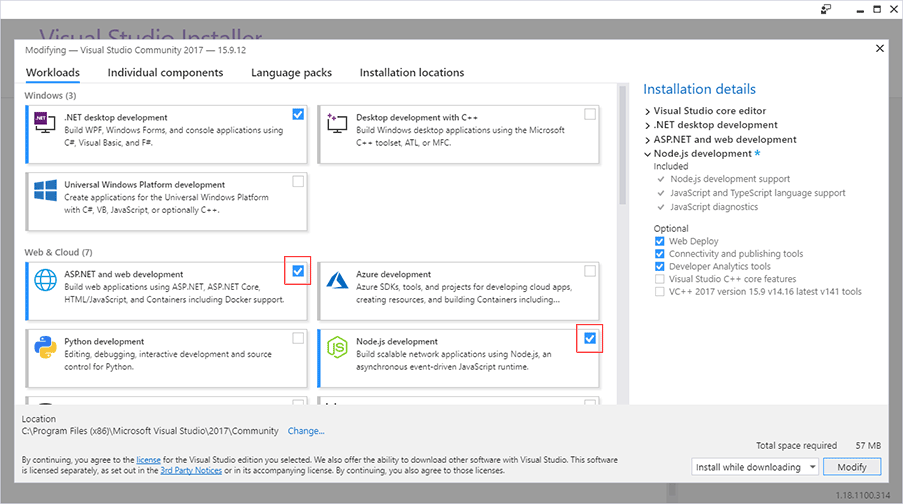Select the Python development card title

(x=104, y=342)
